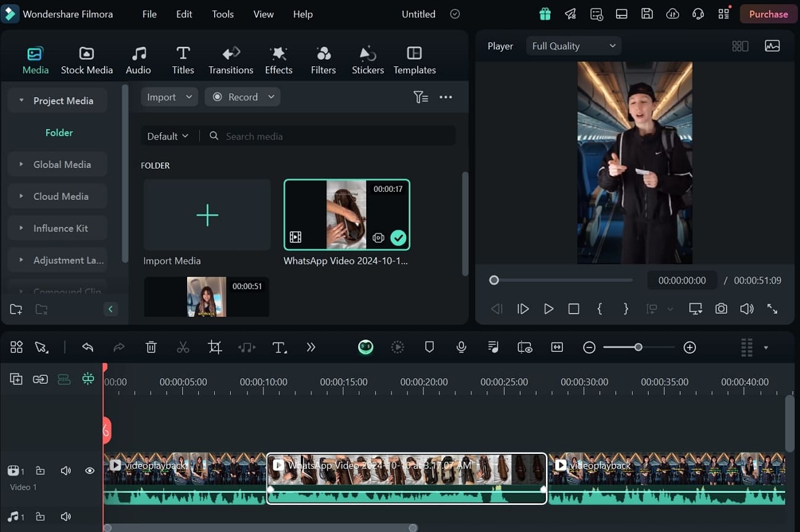Select the scissors split tool

[183, 347]
